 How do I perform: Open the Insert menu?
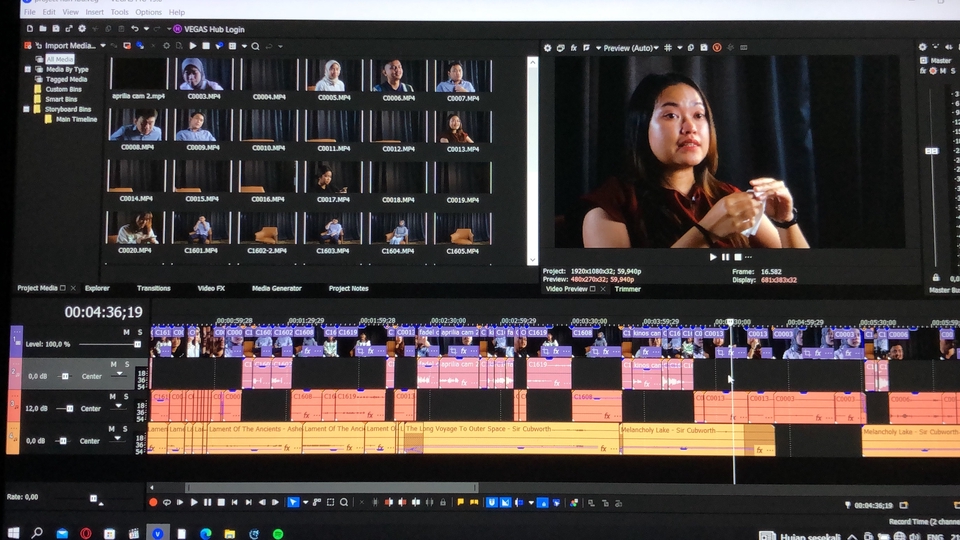tap(94, 12)
